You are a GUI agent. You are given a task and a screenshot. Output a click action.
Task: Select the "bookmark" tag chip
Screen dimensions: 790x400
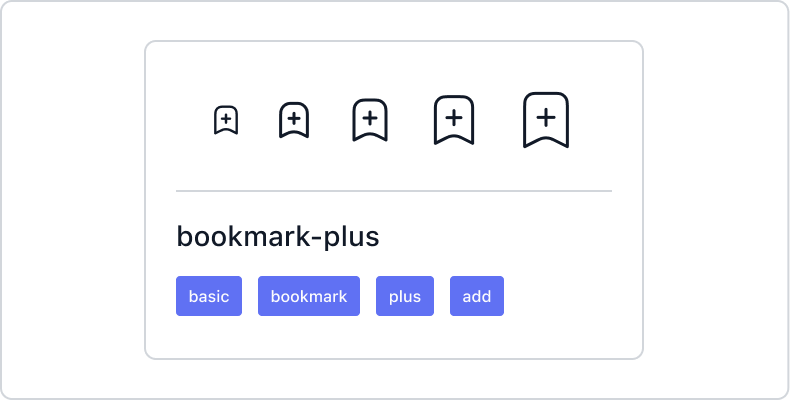pos(309,296)
